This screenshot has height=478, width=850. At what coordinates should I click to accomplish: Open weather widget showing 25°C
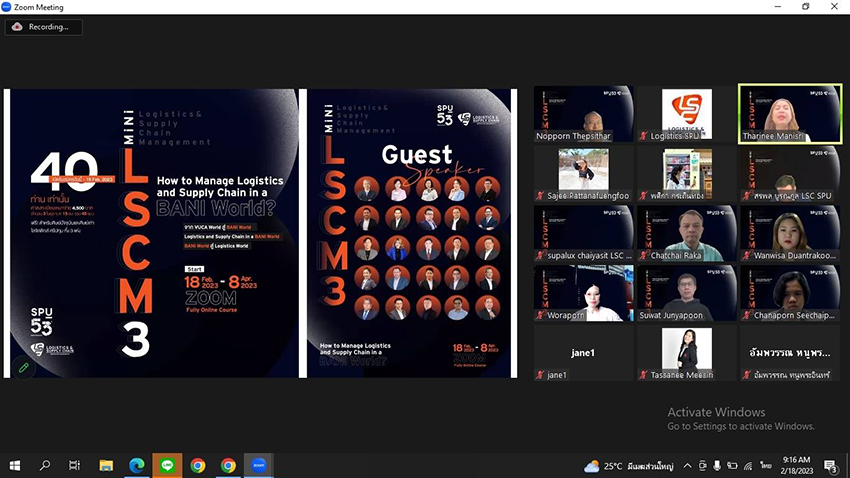629,466
